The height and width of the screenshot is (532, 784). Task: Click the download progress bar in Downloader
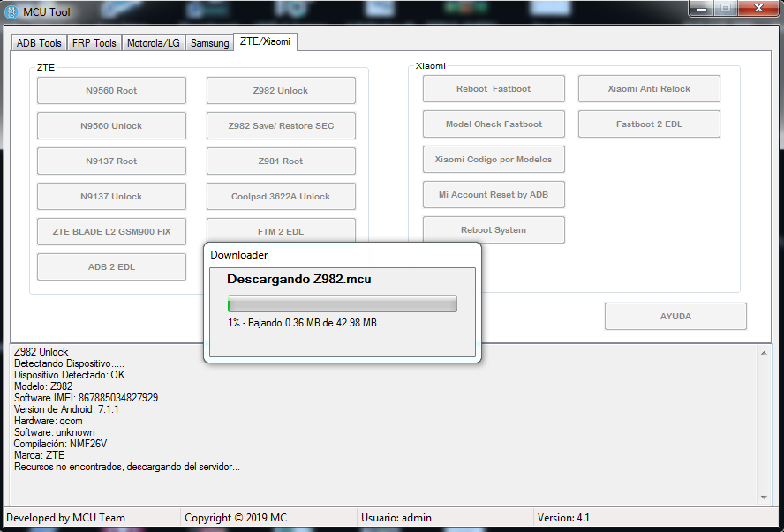click(x=343, y=303)
